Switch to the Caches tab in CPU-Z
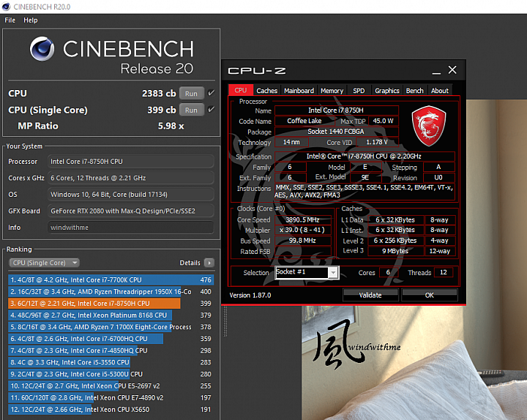 (x=266, y=91)
